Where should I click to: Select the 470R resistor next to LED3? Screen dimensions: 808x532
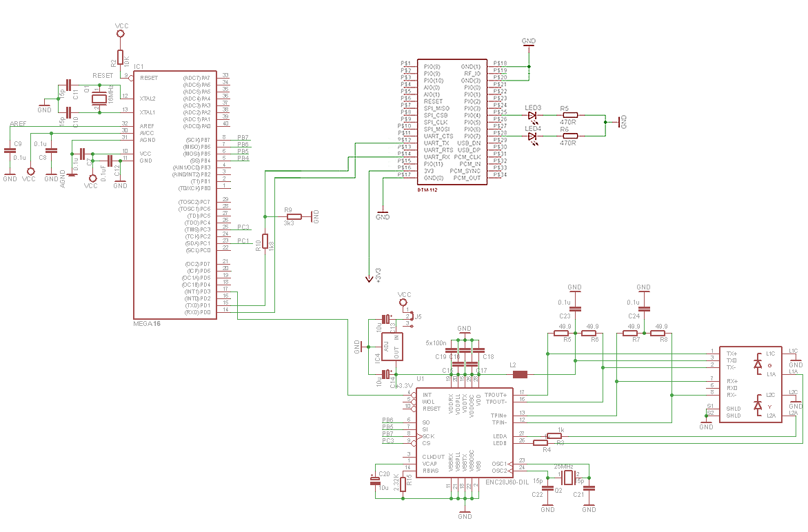570,115
